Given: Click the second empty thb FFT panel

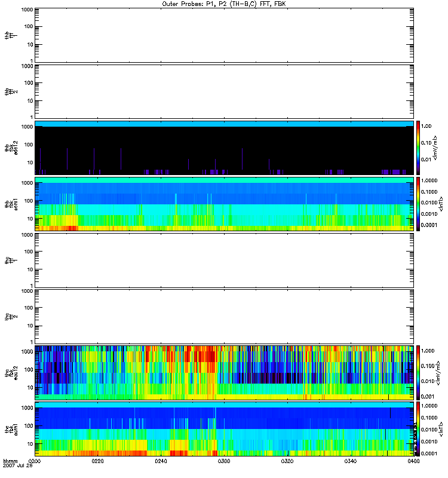Looking at the screenshot, I should pyautogui.click(x=223, y=91).
